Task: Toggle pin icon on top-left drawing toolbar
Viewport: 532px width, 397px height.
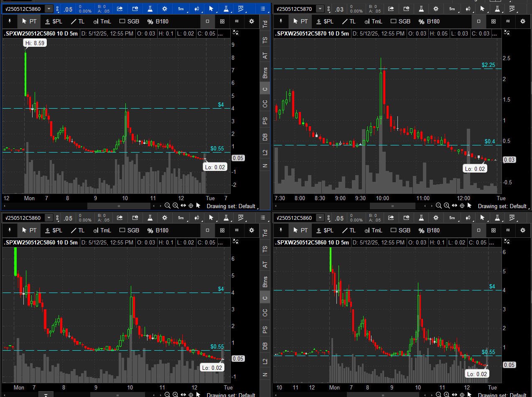Action: 10,21
